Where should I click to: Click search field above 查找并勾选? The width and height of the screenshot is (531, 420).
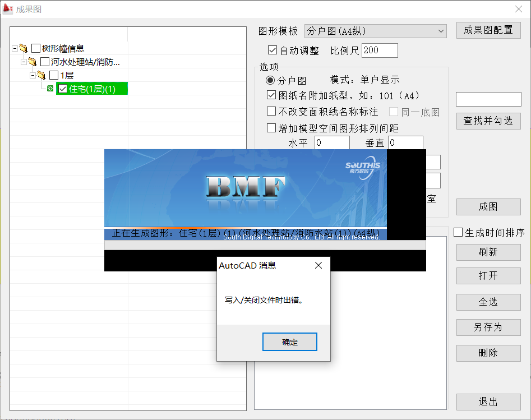(x=488, y=99)
